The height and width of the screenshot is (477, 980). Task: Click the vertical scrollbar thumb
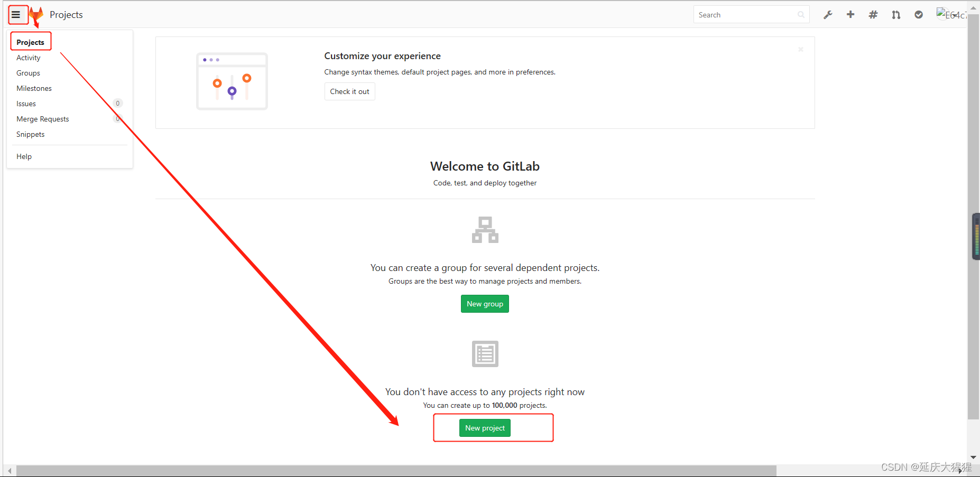pyautogui.click(x=973, y=217)
